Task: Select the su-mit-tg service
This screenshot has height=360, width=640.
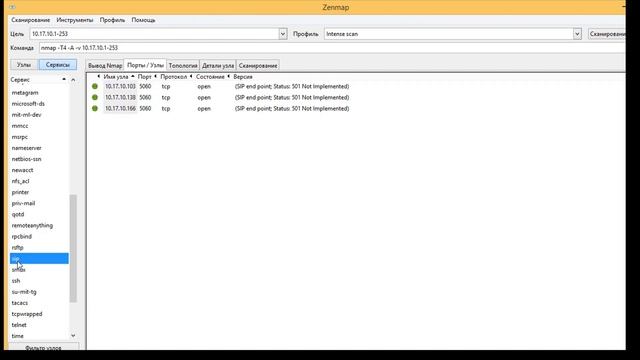Action: tap(24, 292)
